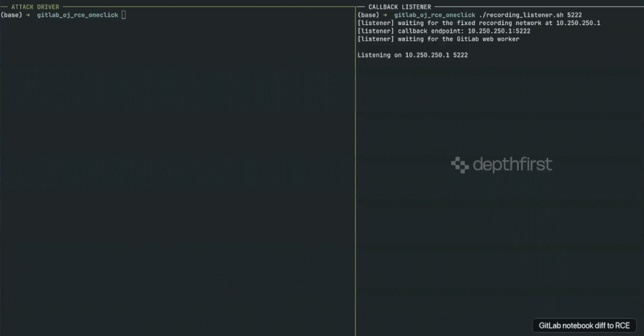Click the './recording_listener.sh 5222' command text
Screen dimensions: 644x336
pos(530,15)
